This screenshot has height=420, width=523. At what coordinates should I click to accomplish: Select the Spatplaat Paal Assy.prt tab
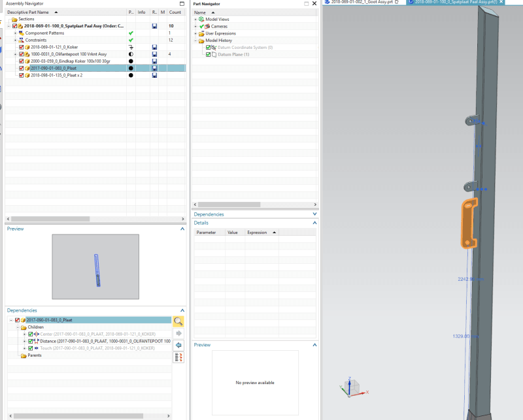click(456, 2)
